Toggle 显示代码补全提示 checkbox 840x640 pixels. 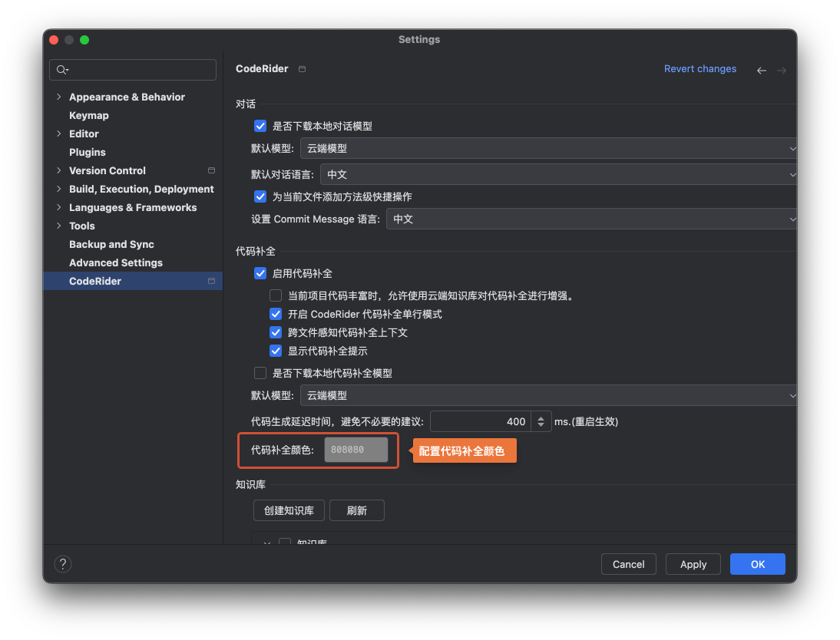pyautogui.click(x=276, y=351)
